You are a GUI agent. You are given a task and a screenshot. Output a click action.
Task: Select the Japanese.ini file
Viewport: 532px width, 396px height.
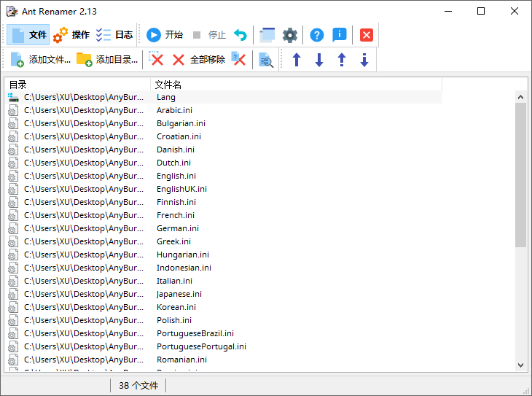pyautogui.click(x=224, y=294)
